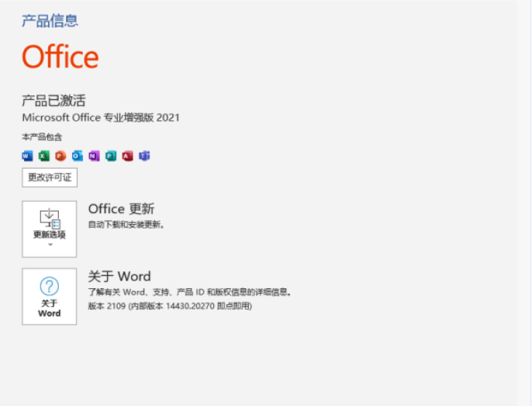Click the Excel app icon
Screen dimensions: 532x406
click(x=44, y=156)
